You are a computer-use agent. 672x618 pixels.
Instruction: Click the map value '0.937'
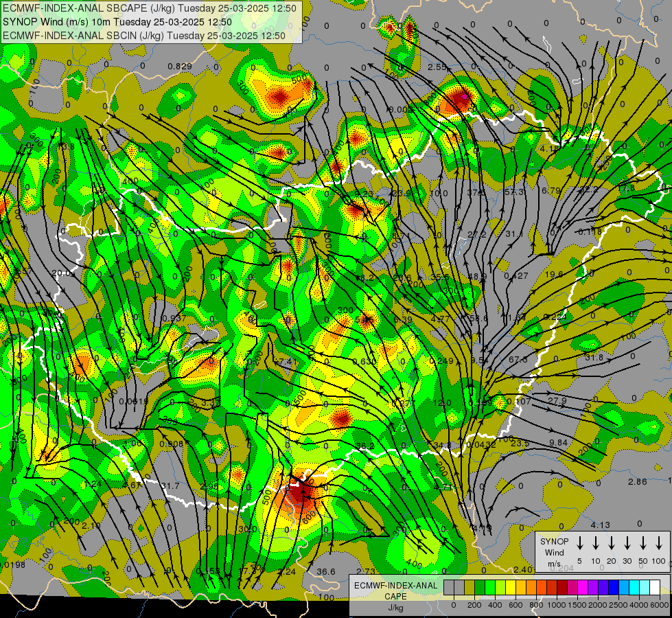tap(174, 318)
